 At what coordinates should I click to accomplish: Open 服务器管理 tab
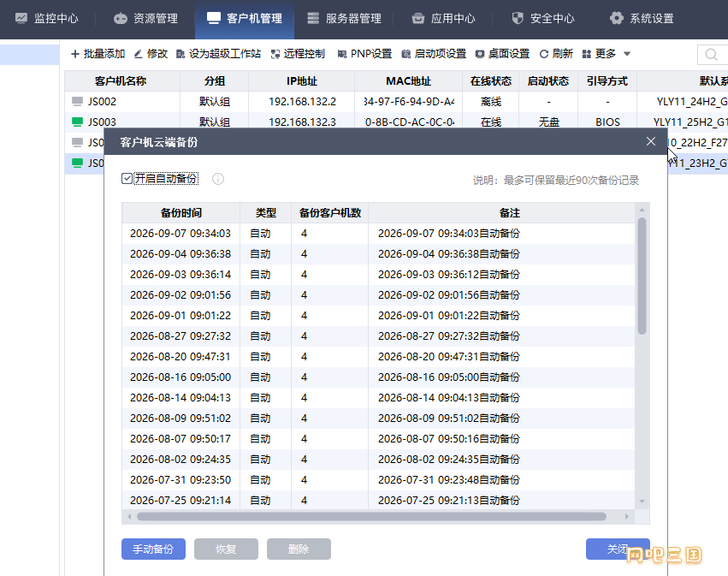(344, 19)
